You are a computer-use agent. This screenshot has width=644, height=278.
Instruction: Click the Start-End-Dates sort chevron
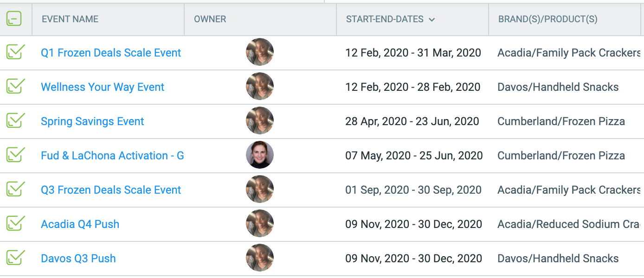(432, 19)
